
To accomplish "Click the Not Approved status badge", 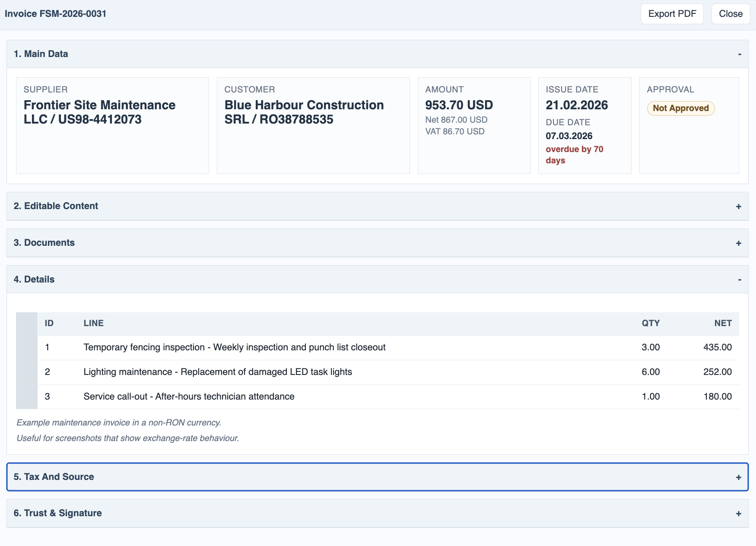I will [681, 108].
